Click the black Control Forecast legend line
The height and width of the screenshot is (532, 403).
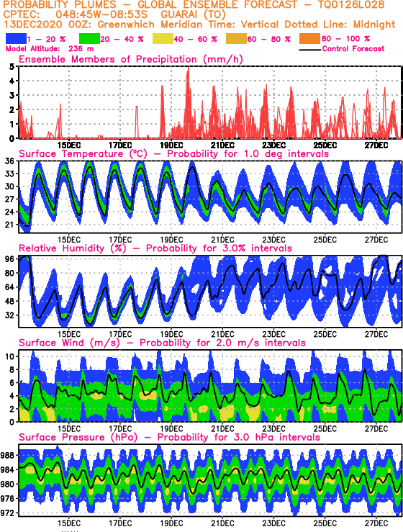click(310, 50)
